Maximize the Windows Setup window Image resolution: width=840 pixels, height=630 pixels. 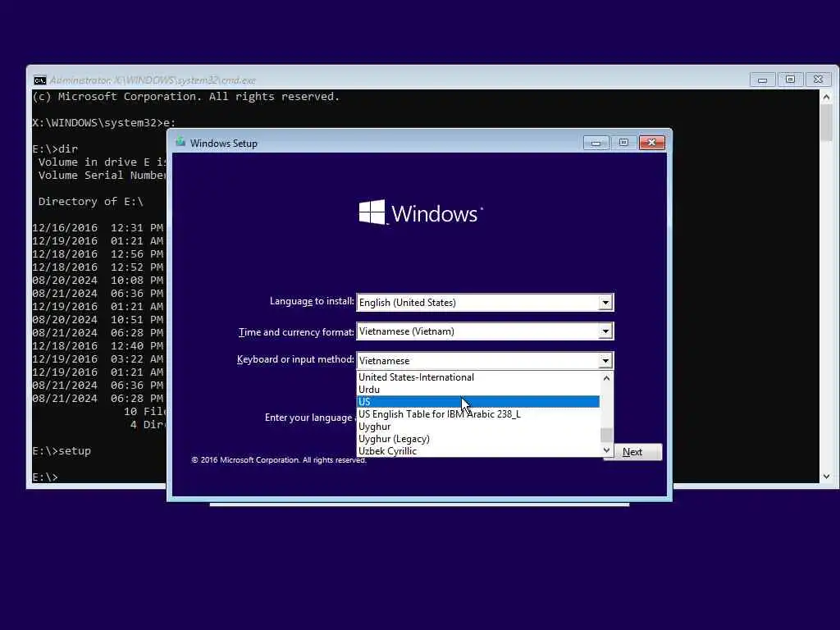pyautogui.click(x=623, y=143)
